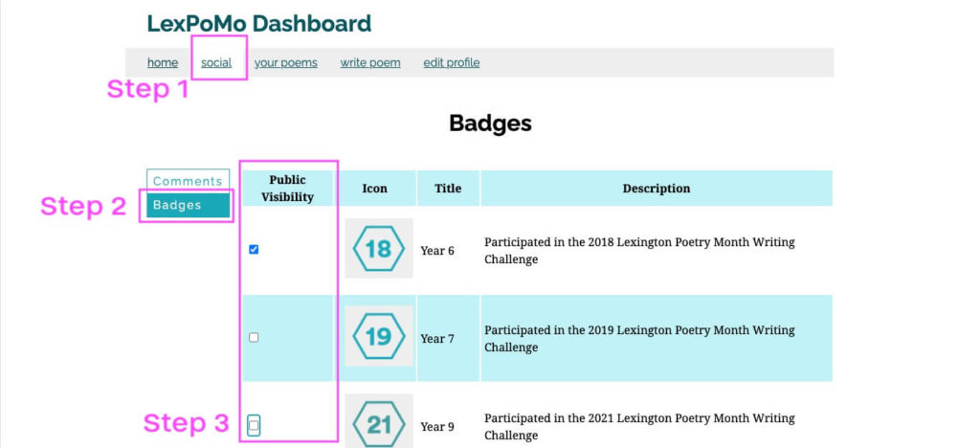Click the 18 hexagon badge icon

[x=379, y=248]
